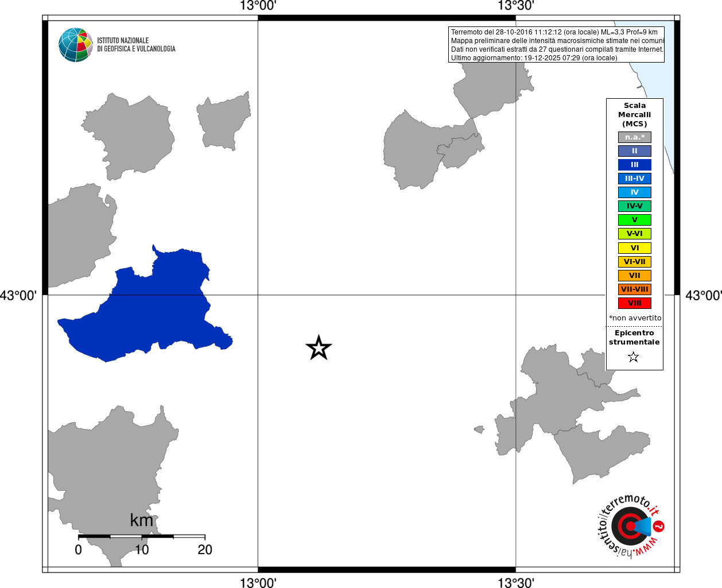
Task: Click the INGV globe logo
Action: [x=76, y=45]
